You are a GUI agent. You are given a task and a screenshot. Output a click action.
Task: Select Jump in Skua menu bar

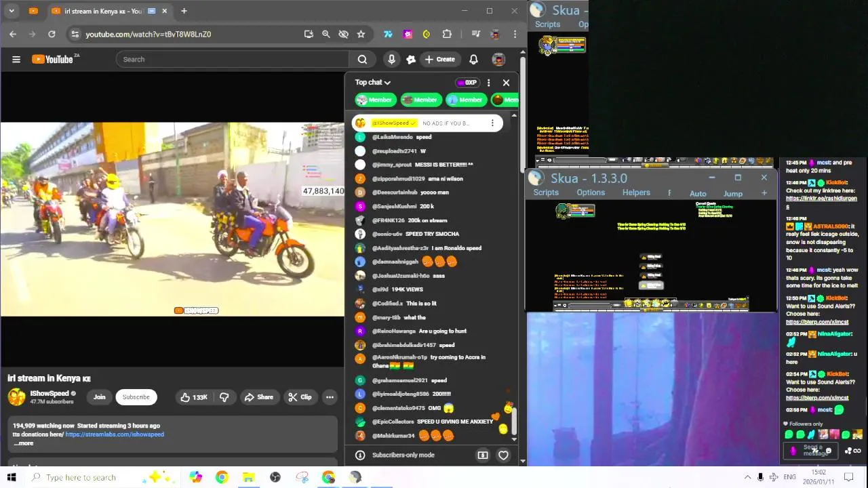click(733, 194)
